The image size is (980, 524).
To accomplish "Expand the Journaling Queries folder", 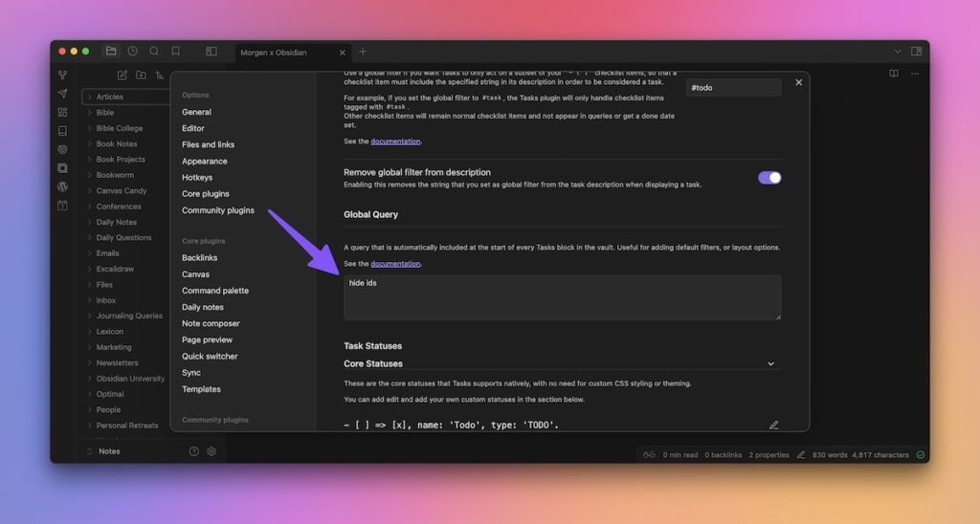I will click(89, 316).
